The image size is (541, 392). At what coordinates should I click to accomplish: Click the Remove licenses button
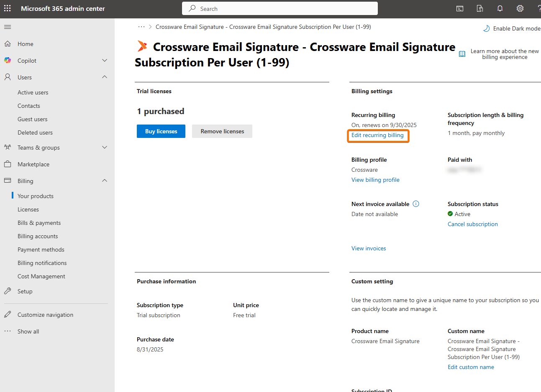point(222,131)
